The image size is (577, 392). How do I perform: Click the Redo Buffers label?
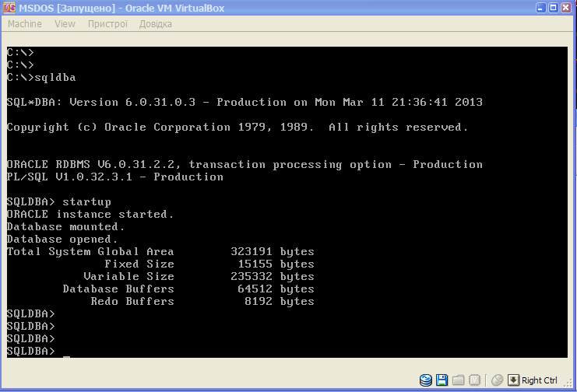pyautogui.click(x=132, y=301)
